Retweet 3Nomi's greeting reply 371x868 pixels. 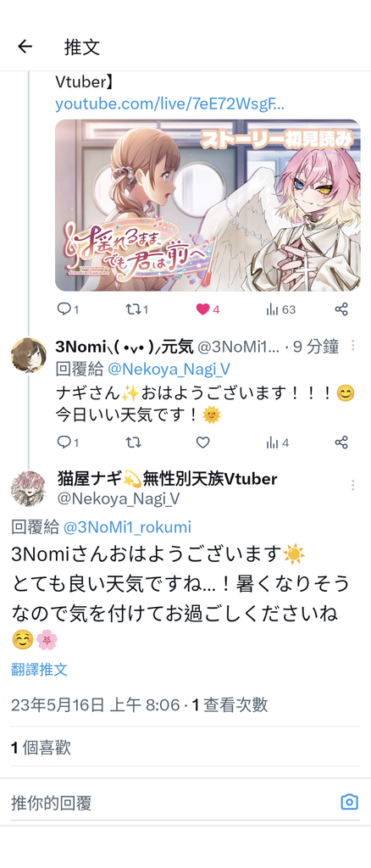tap(133, 442)
